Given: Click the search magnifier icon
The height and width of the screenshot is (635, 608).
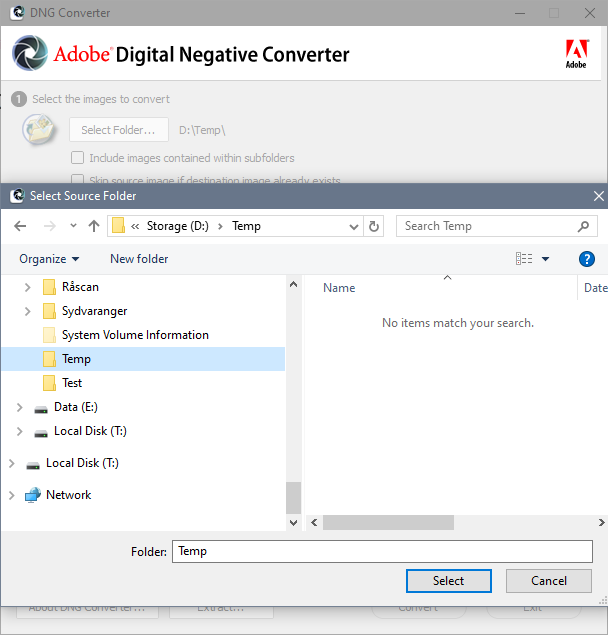Looking at the screenshot, I should point(583,226).
